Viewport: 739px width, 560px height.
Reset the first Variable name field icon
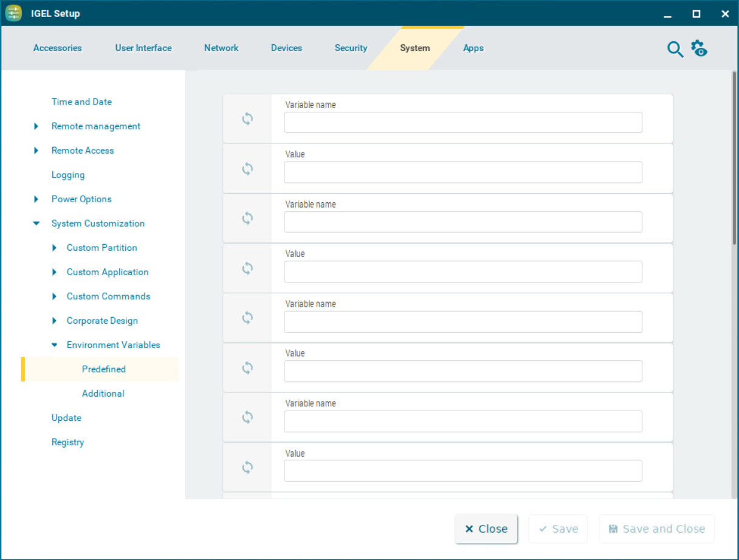pyautogui.click(x=247, y=118)
